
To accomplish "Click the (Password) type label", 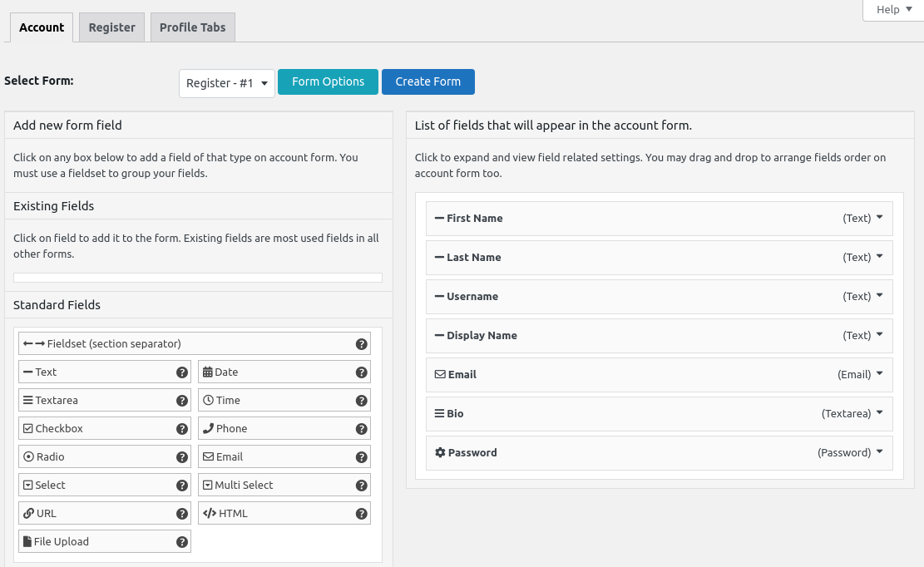I will click(x=844, y=453).
